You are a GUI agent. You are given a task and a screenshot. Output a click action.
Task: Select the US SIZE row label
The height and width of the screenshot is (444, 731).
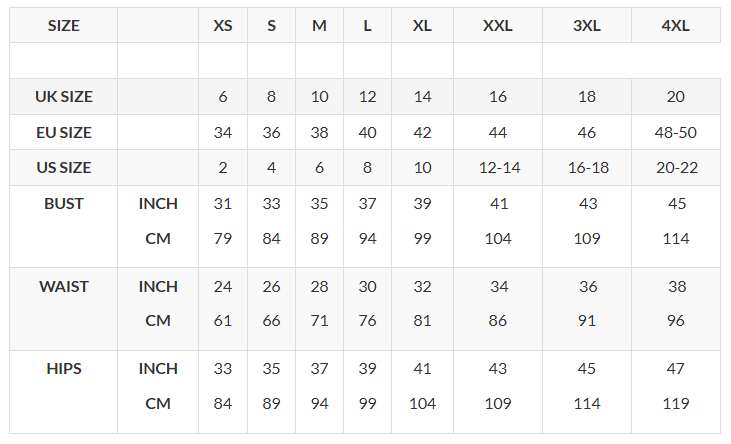pos(64,167)
